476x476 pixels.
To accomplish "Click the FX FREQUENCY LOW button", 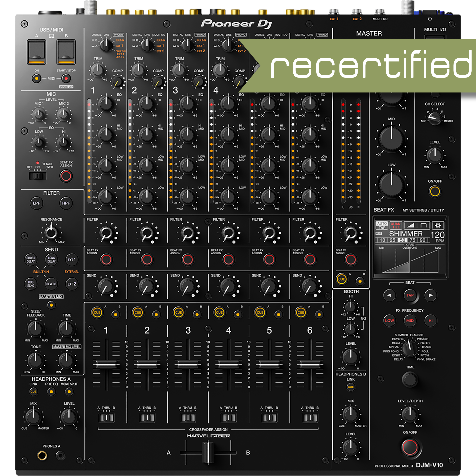I will 389,320.
